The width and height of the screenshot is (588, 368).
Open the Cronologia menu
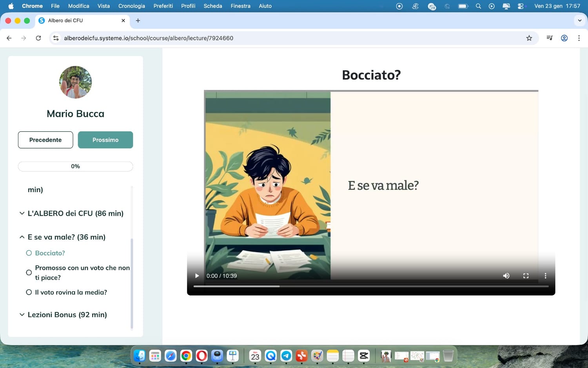(x=132, y=6)
